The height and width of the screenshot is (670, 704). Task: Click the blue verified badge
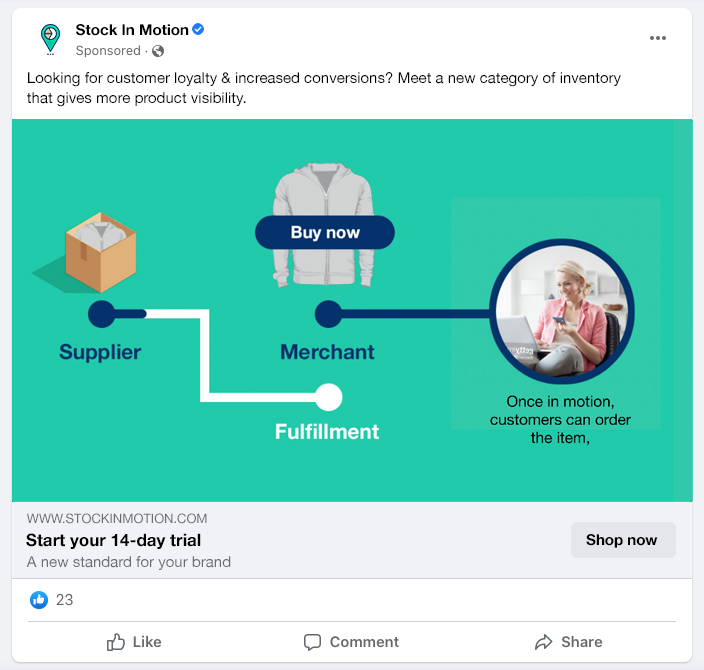tap(199, 30)
